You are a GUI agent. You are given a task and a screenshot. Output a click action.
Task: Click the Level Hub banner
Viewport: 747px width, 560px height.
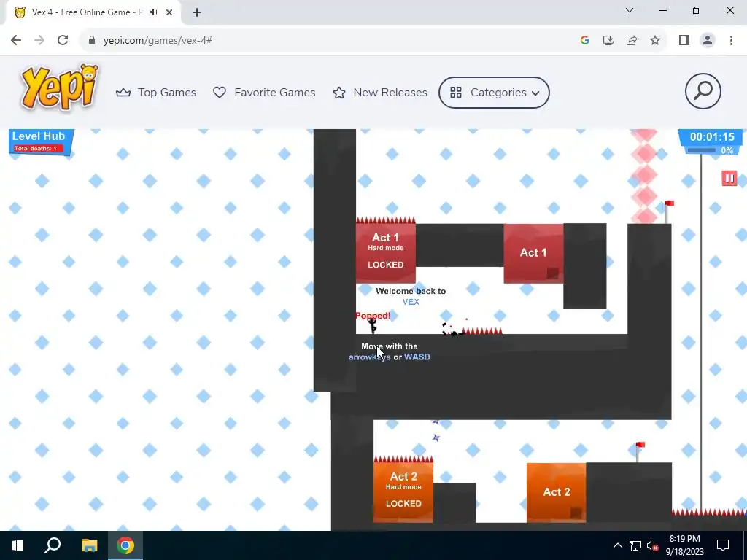[41, 142]
